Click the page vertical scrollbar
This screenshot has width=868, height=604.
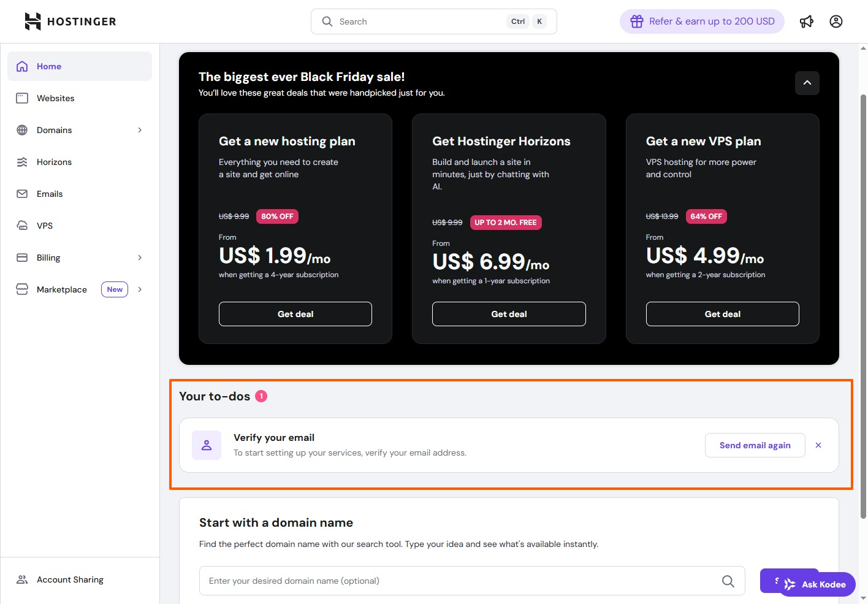click(x=863, y=307)
